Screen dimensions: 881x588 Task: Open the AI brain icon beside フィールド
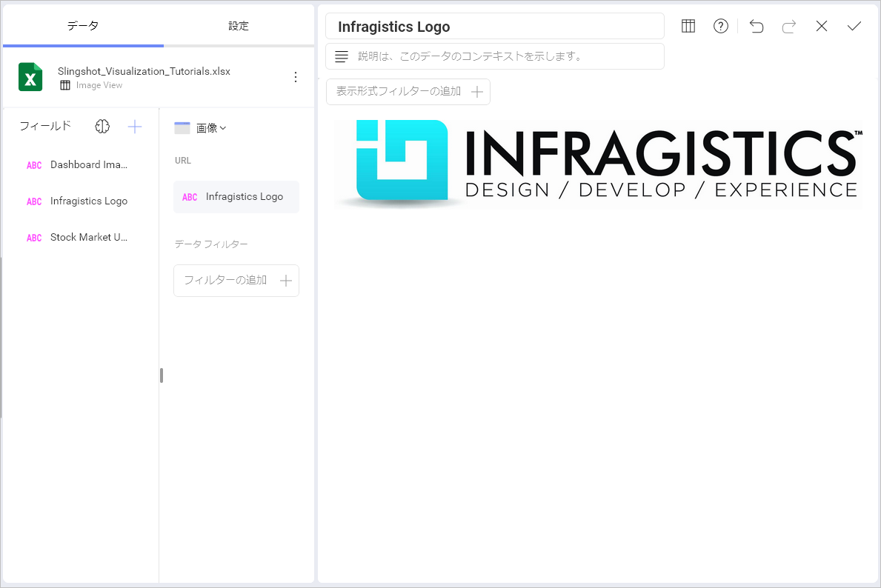(102, 127)
